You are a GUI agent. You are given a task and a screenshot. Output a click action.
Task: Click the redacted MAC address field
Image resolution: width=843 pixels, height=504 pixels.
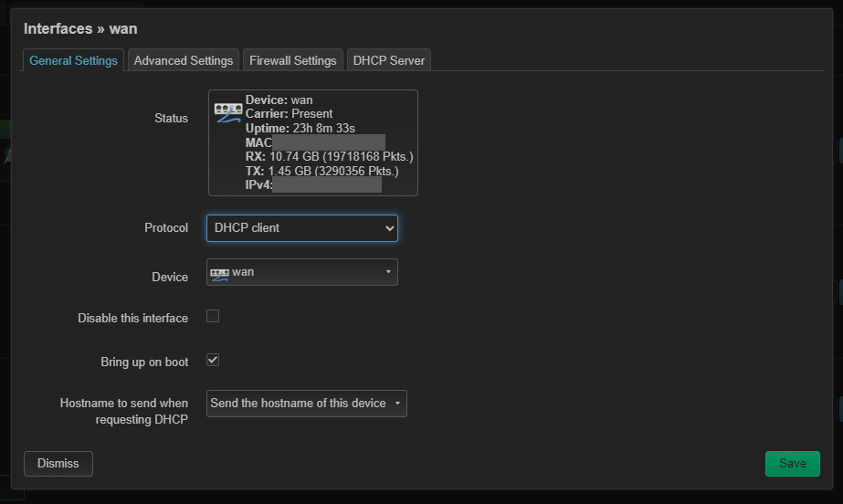click(x=329, y=142)
